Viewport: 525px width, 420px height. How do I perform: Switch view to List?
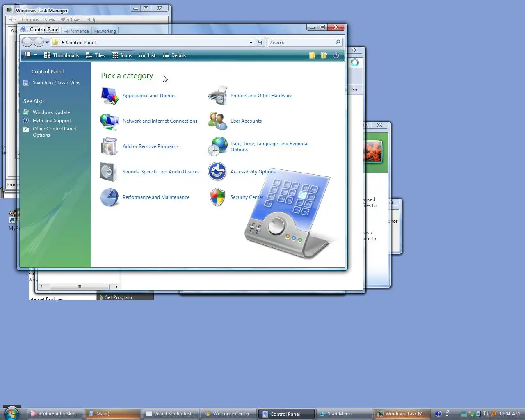pos(147,55)
